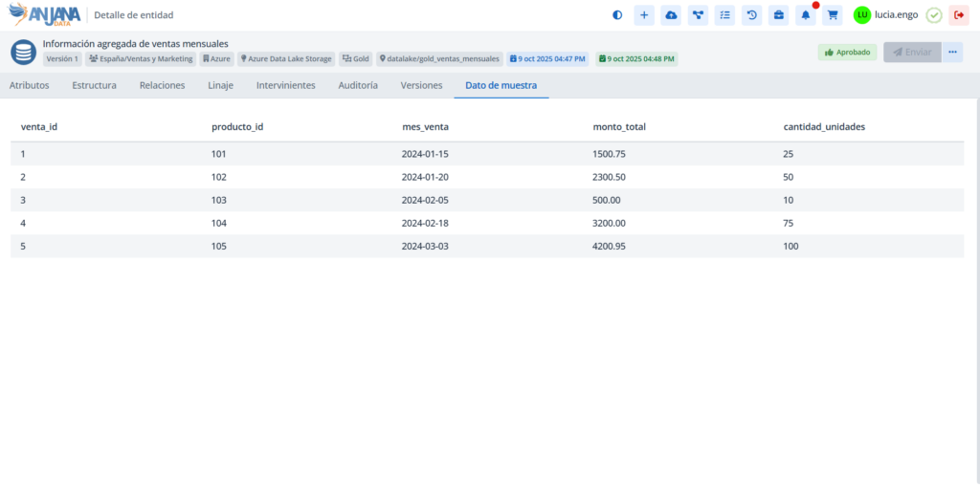This screenshot has height=503, width=980.
Task: Click the plus icon to create new
Action: (x=644, y=15)
